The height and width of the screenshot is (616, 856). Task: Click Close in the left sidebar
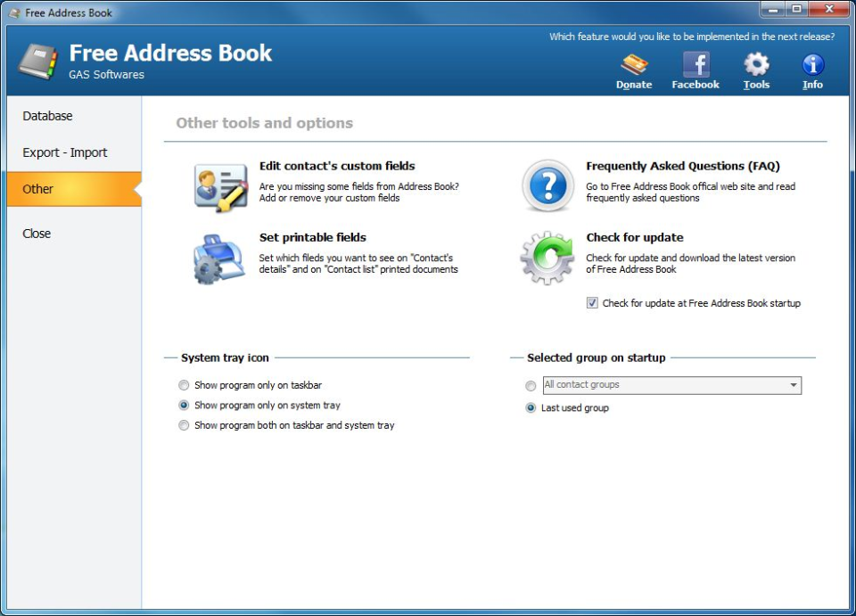point(37,233)
